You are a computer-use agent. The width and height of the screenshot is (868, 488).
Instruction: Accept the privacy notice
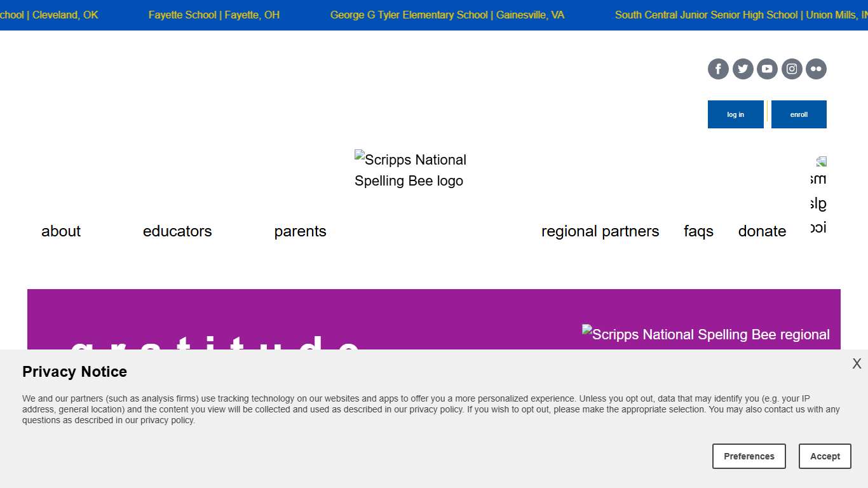point(825,456)
